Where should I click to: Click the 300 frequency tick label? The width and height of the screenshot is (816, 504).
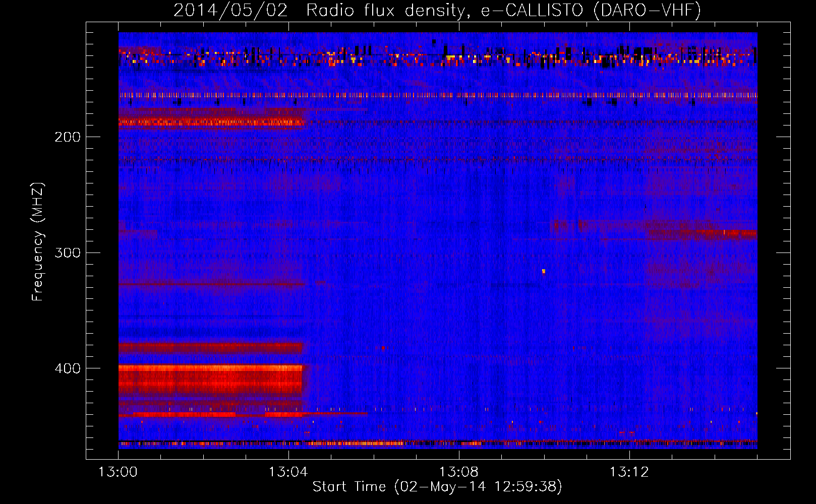coord(68,253)
